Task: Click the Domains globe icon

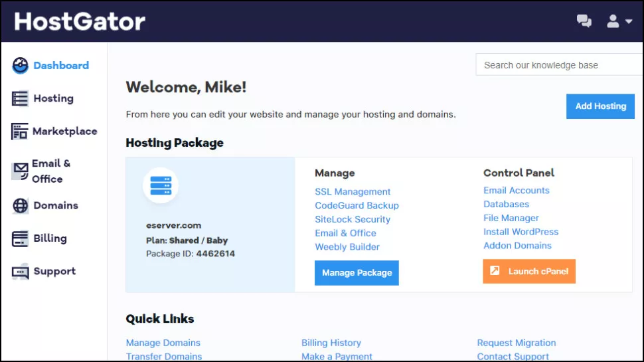Action: [x=20, y=205]
